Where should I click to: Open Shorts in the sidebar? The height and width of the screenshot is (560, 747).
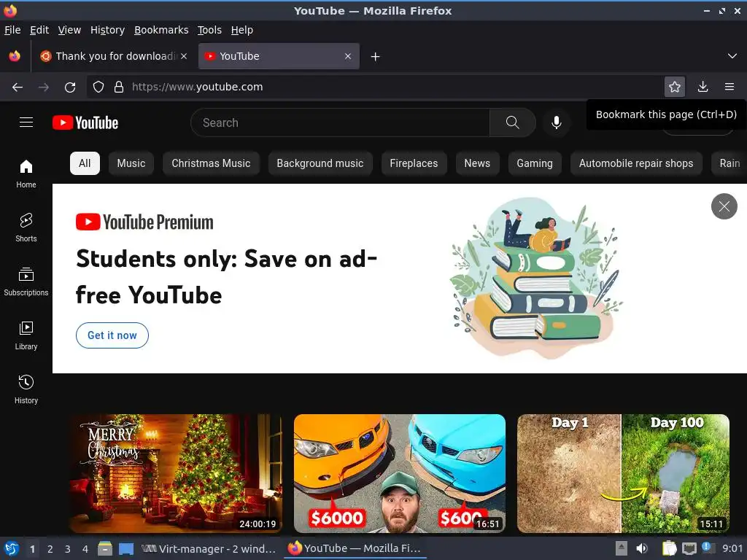[x=26, y=227]
